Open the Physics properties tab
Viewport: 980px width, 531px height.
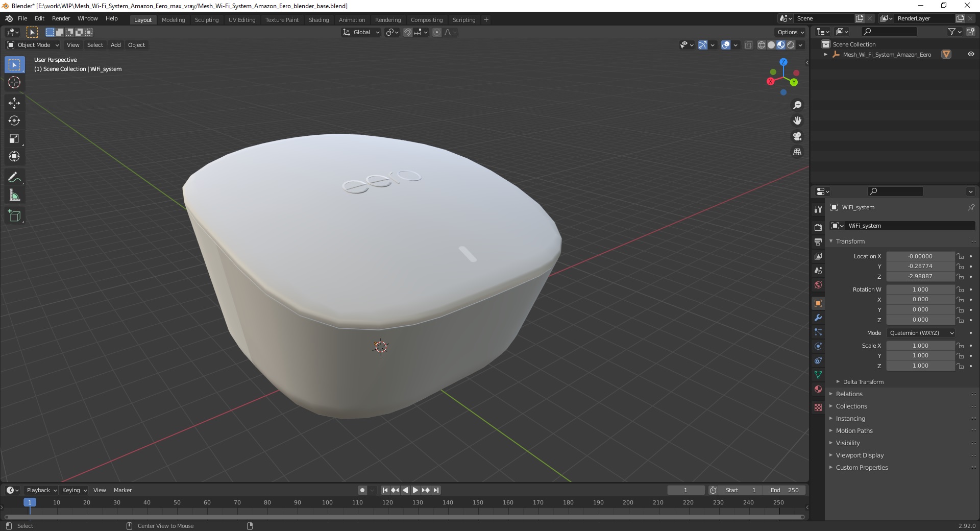pyautogui.click(x=818, y=346)
